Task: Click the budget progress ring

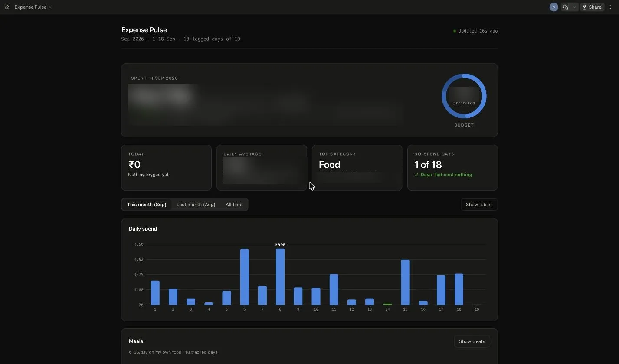Action: tap(464, 96)
